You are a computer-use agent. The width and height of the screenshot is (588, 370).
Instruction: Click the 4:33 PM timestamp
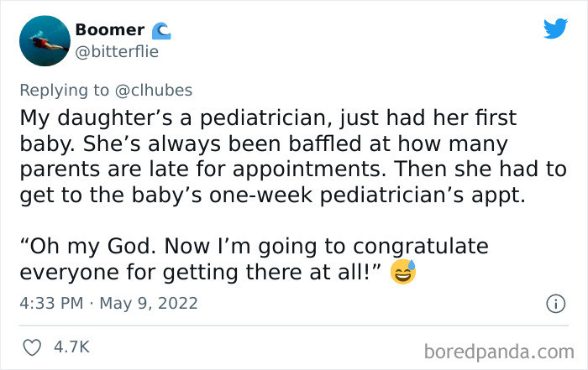pyautogui.click(x=51, y=302)
